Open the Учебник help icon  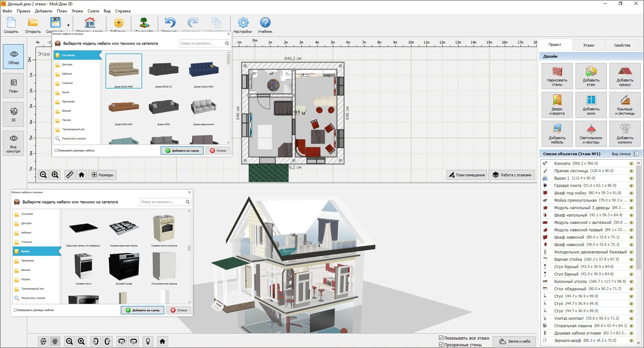pyautogui.click(x=265, y=25)
